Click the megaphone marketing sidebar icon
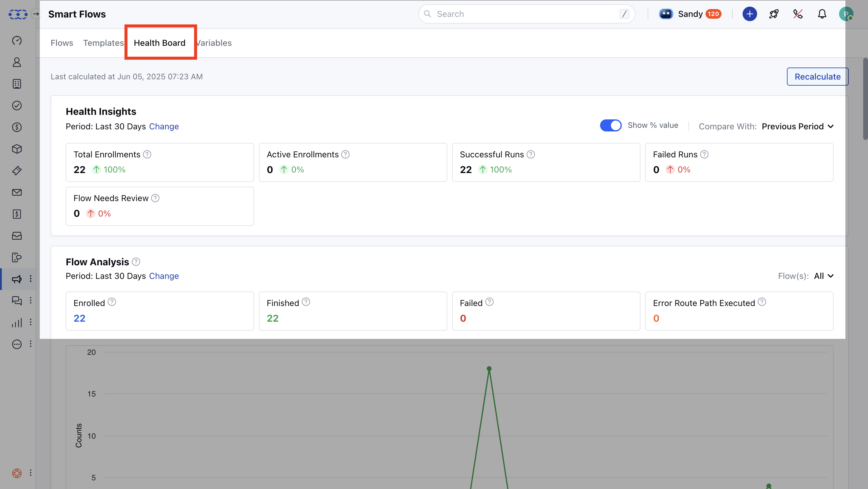This screenshot has width=868, height=489. (x=17, y=279)
